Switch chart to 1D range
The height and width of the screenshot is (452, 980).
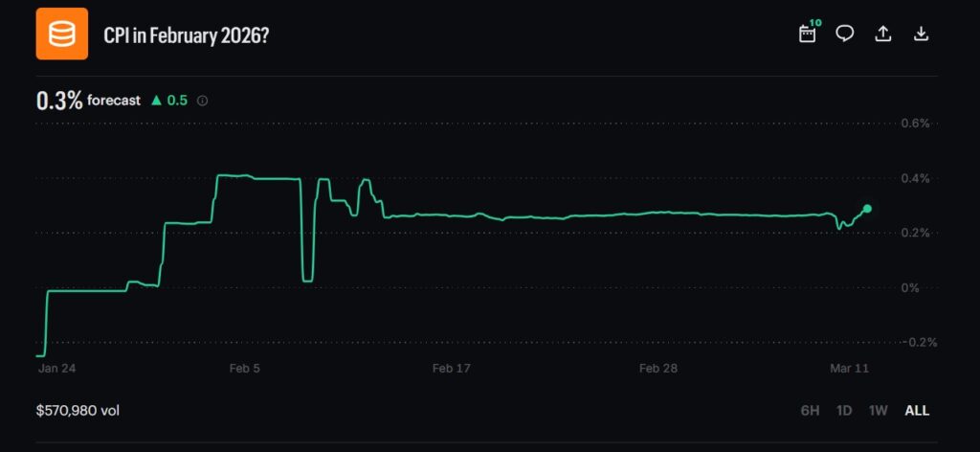pos(844,411)
